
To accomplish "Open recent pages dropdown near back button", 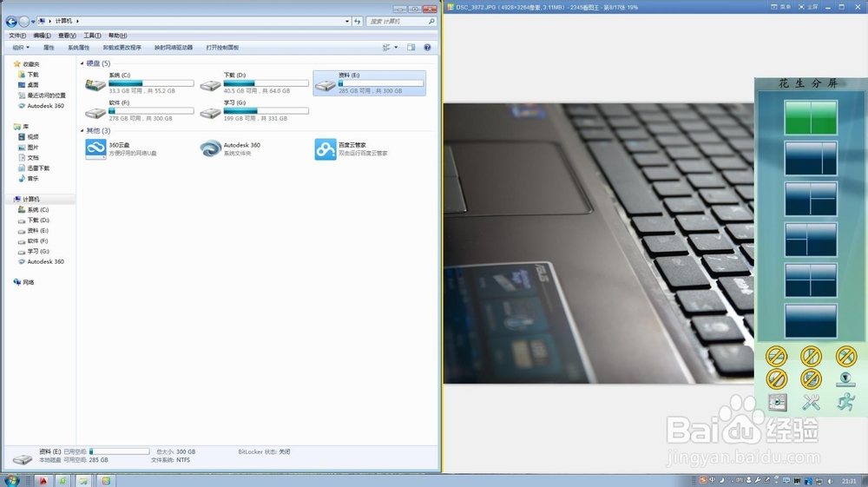I will point(33,22).
